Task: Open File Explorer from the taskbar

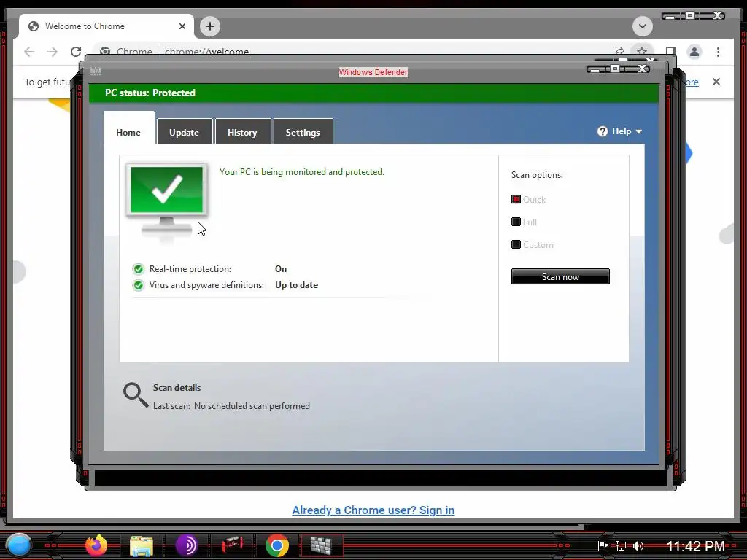Action: pos(142,545)
